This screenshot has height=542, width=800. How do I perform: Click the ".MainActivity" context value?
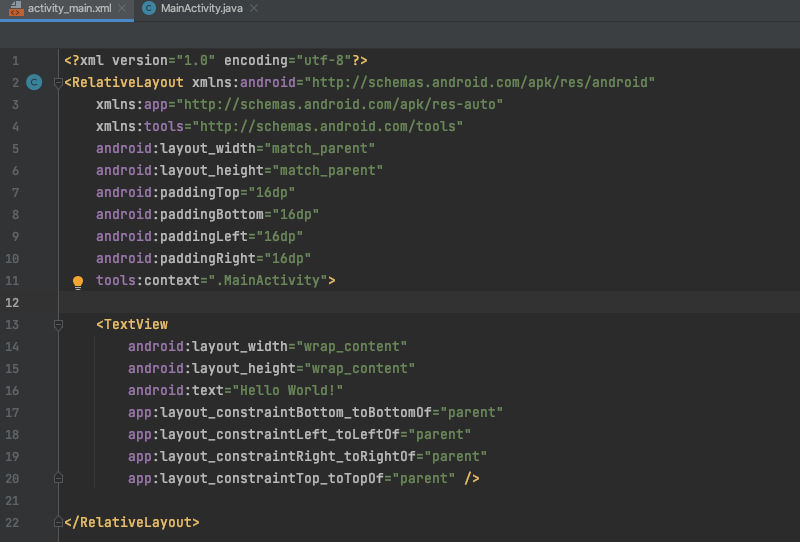tap(270, 281)
